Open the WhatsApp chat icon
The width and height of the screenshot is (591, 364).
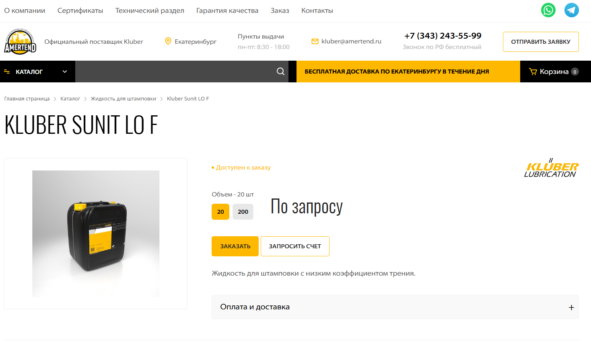[548, 10]
